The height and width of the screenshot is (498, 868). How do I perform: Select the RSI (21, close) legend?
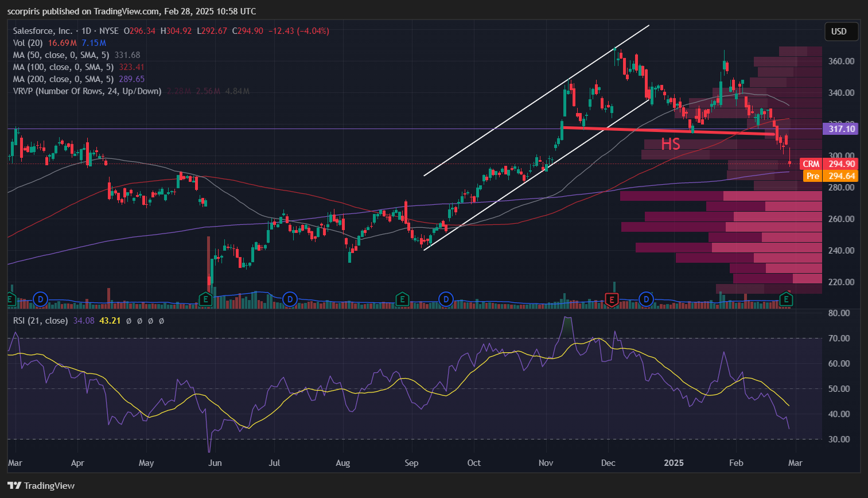click(x=40, y=321)
